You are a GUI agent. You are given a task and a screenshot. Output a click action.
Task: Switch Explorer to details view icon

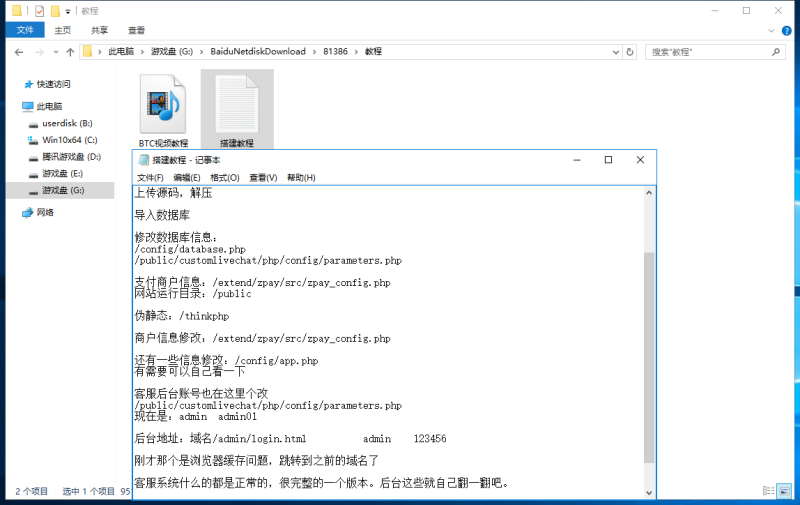768,491
